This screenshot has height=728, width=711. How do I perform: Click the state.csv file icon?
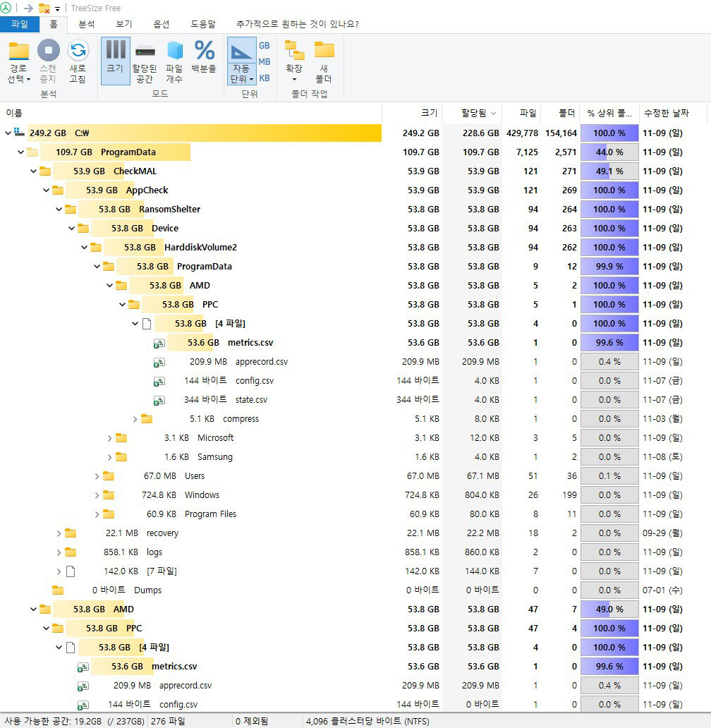[x=159, y=400]
